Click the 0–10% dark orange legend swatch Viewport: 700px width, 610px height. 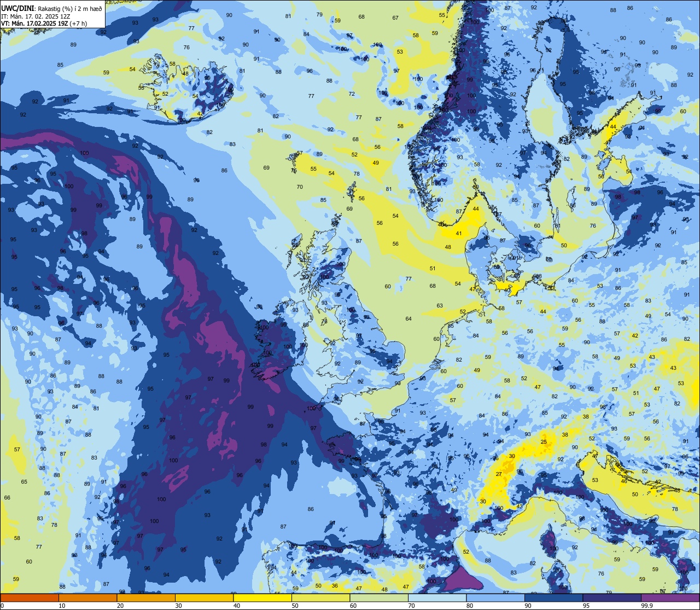(x=30, y=597)
